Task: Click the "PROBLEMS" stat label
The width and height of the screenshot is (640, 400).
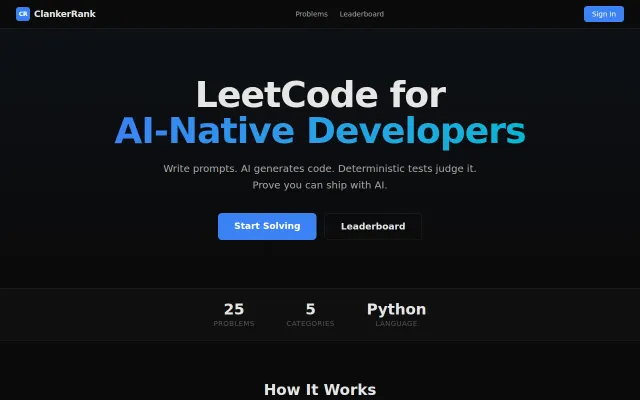Action: tap(234, 323)
